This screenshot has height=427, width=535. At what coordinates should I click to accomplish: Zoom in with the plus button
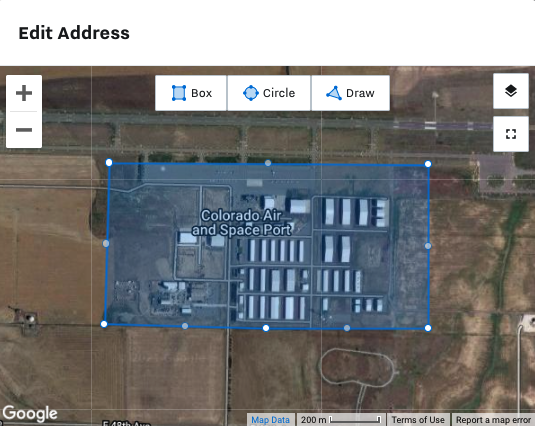click(24, 93)
